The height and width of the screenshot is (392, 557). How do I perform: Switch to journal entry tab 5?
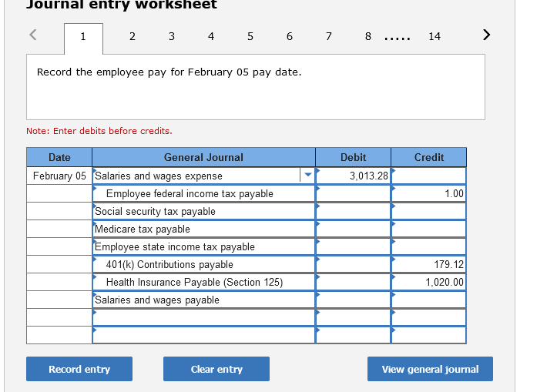tap(250, 36)
